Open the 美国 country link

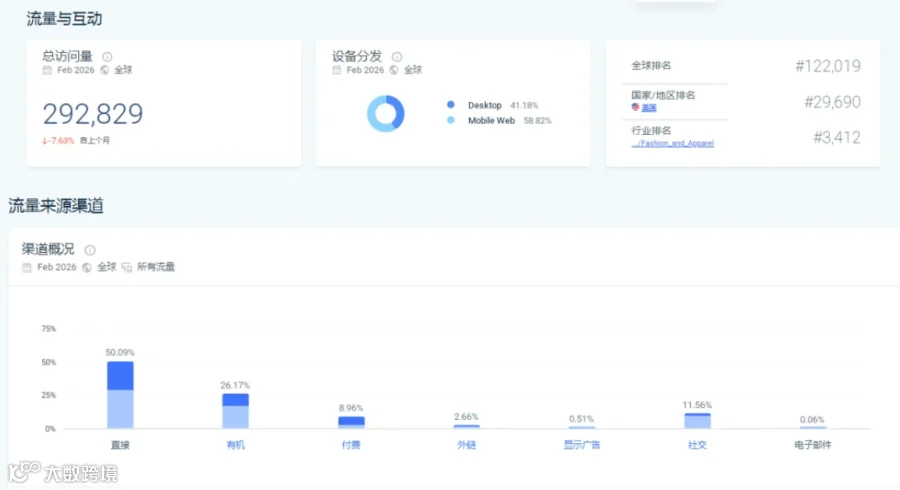click(x=649, y=108)
